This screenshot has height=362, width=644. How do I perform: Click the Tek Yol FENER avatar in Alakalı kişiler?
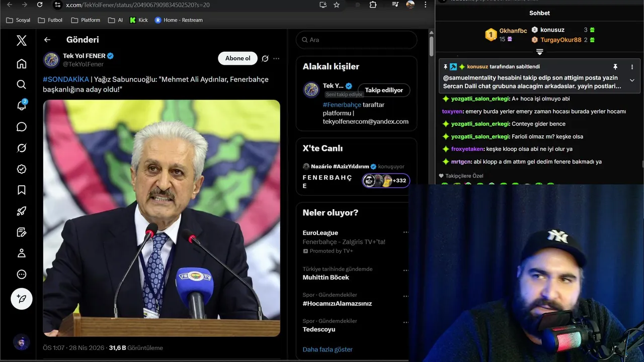[311, 89]
